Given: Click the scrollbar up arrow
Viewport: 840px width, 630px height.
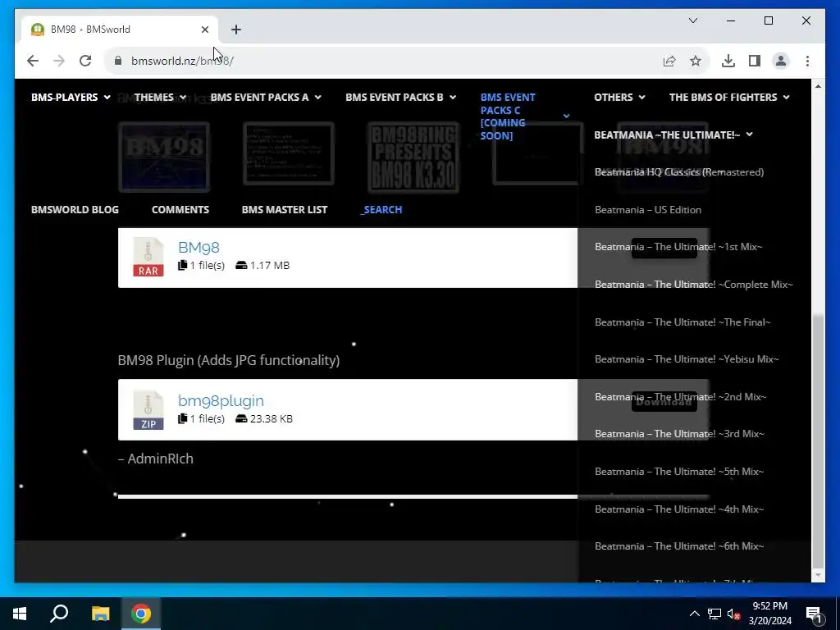Looking at the screenshot, I should point(818,86).
